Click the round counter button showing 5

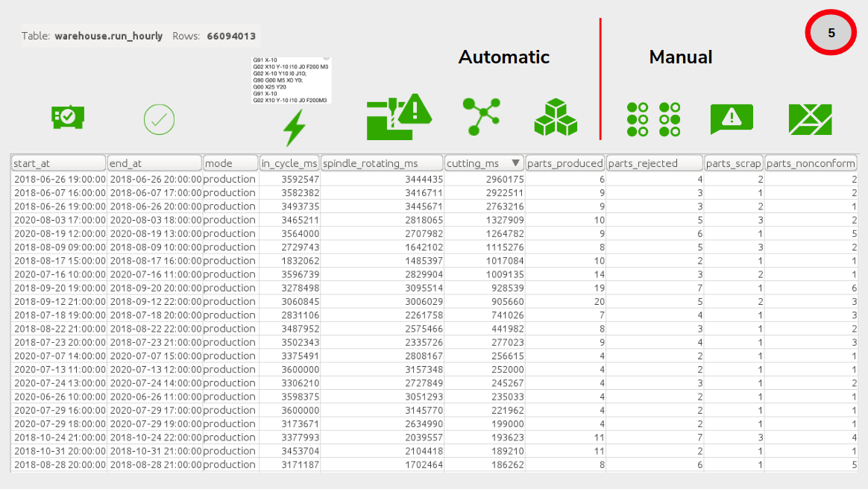831,33
